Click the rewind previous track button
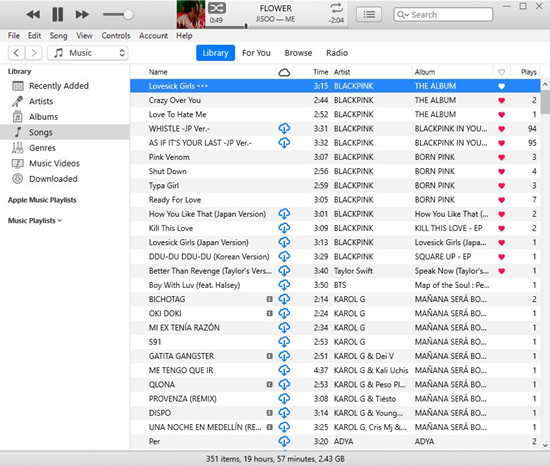 point(33,15)
